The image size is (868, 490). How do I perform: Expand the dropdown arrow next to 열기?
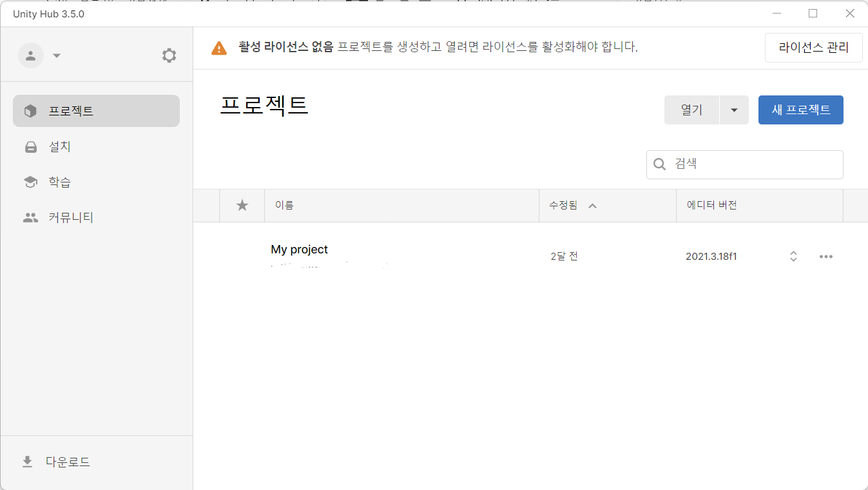734,110
